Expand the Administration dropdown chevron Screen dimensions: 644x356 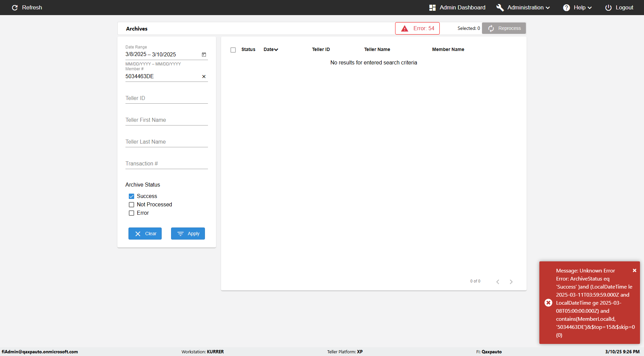point(548,8)
